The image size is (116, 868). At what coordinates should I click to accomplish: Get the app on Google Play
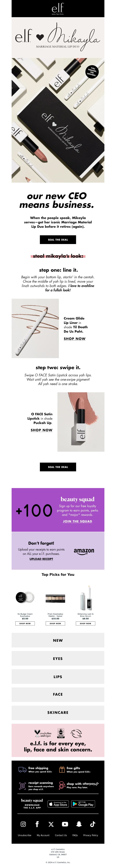(83, 804)
